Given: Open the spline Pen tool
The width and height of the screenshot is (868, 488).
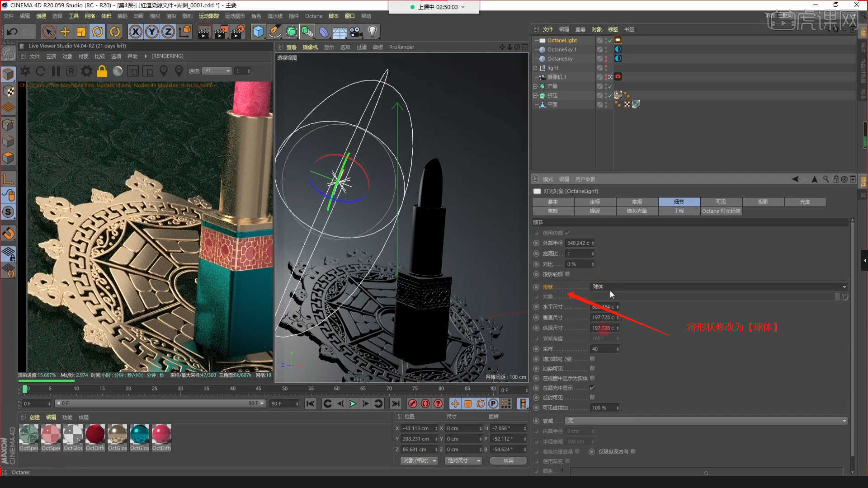Looking at the screenshot, I should click(275, 32).
